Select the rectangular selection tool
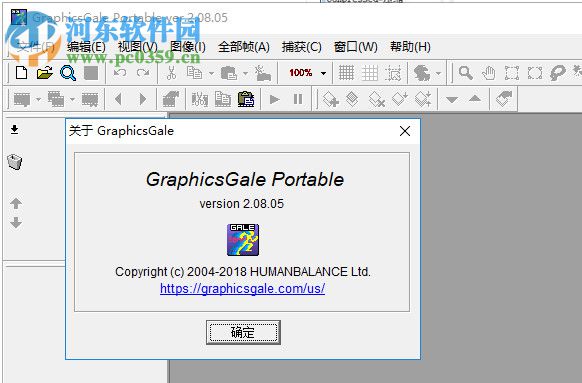582x383 pixels. (x=512, y=73)
